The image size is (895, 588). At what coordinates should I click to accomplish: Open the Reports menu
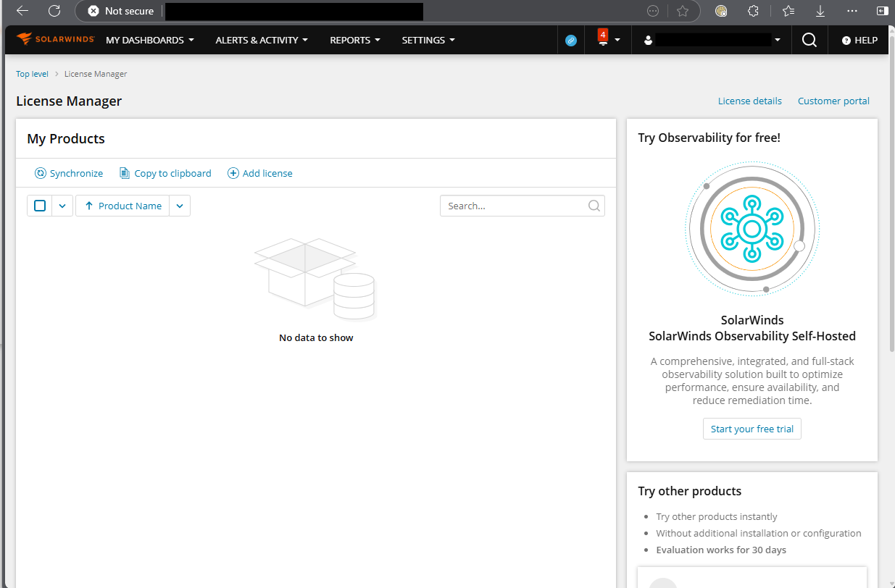click(355, 40)
